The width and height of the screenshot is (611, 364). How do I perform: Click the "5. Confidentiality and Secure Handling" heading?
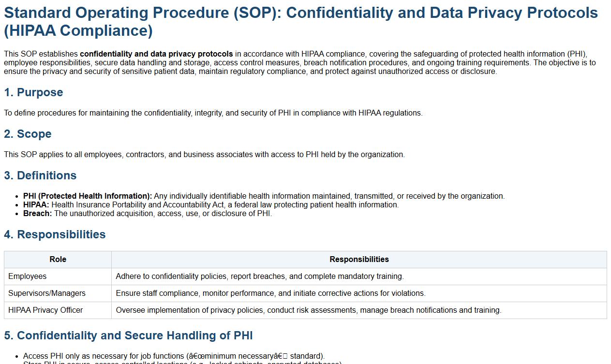[x=128, y=335]
